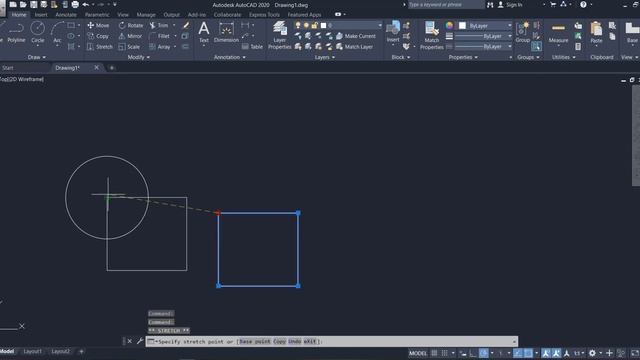Select the Base point option in command line
Screen dimensions: 640x360
(255, 341)
